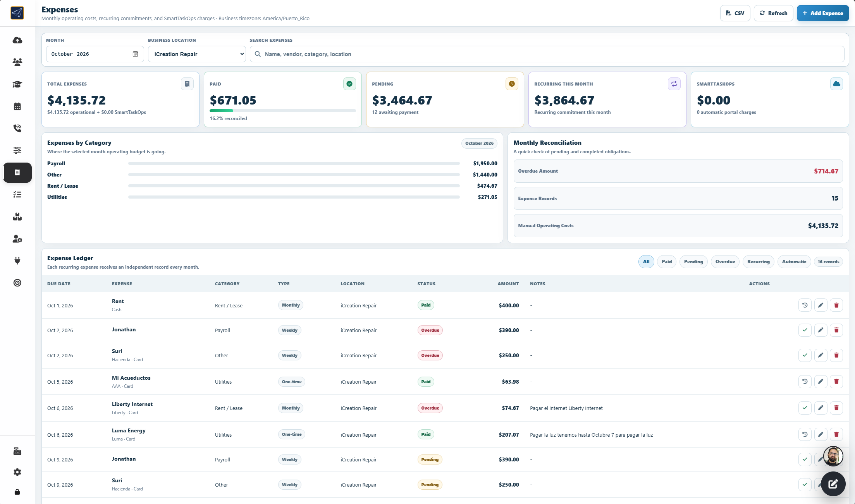Filter ledger by Recurring
This screenshot has height=504, width=855.
coord(759,262)
